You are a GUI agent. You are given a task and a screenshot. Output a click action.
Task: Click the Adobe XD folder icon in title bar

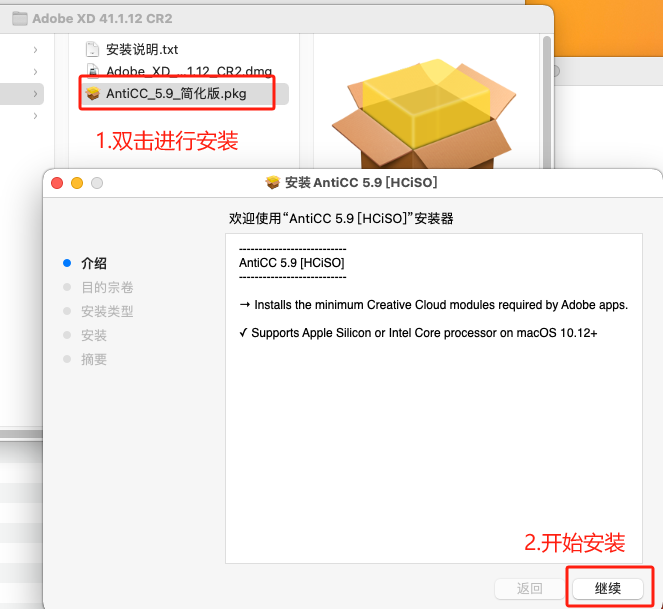[x=20, y=19]
